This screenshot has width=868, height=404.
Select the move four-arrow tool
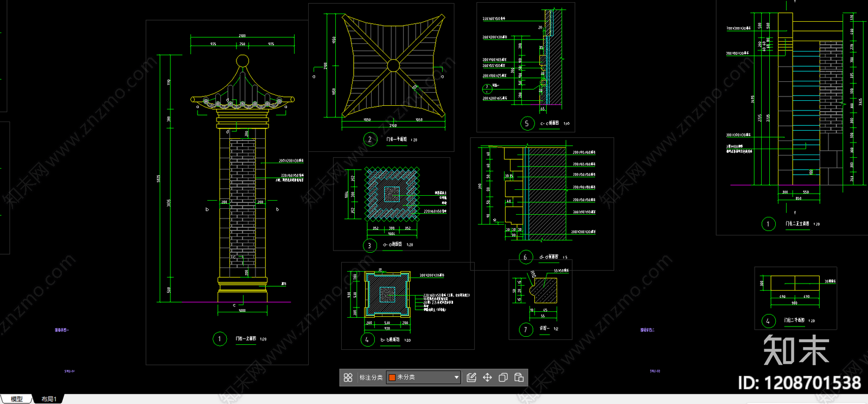(487, 377)
